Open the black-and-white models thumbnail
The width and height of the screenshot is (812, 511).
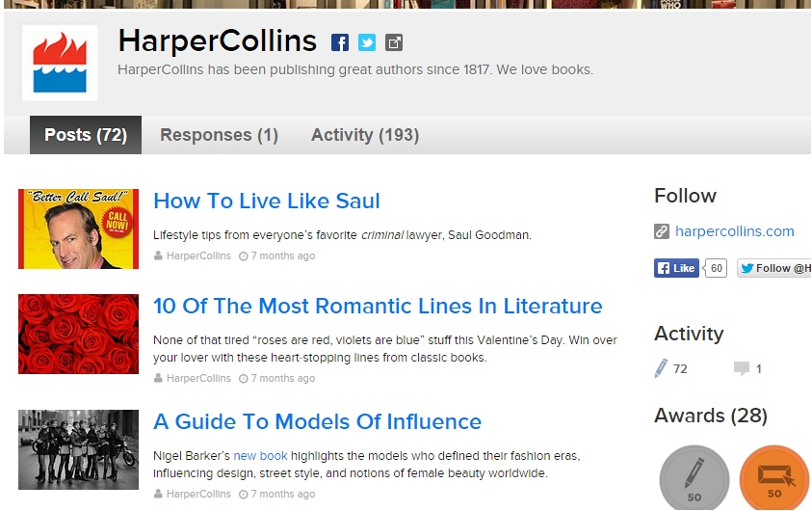[78, 450]
